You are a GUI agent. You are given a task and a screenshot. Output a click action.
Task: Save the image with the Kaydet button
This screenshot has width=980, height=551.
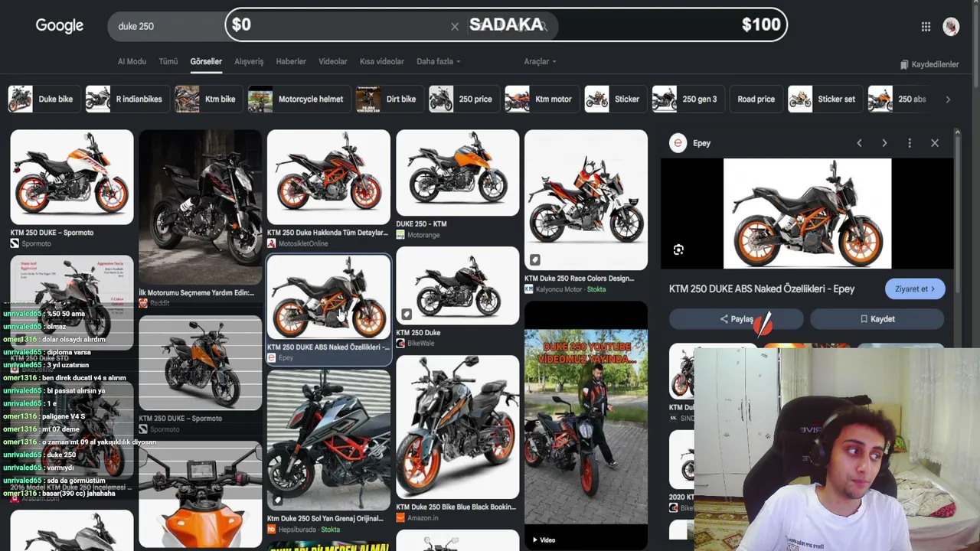coord(877,319)
